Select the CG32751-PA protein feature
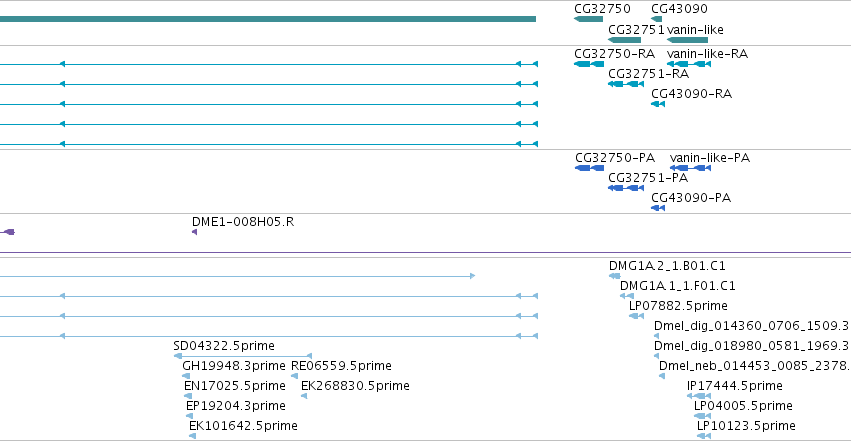Screen dimensions: 851x441 (626, 188)
